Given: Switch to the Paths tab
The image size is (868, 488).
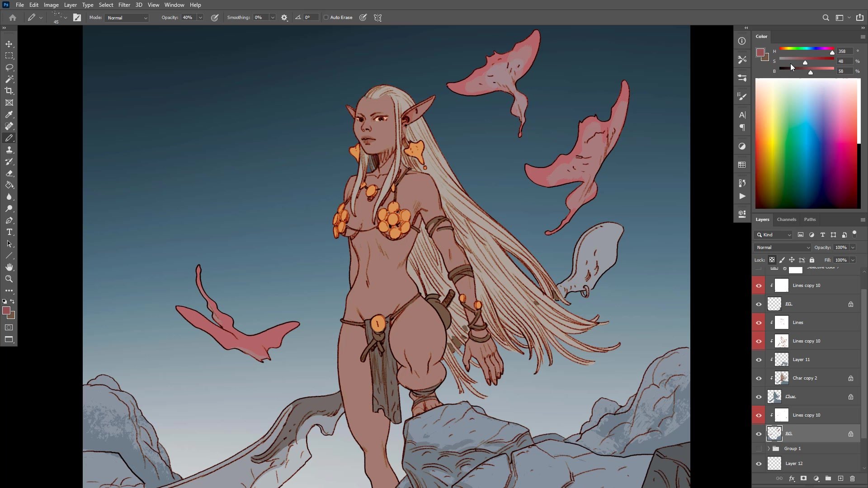Looking at the screenshot, I should pyautogui.click(x=810, y=220).
